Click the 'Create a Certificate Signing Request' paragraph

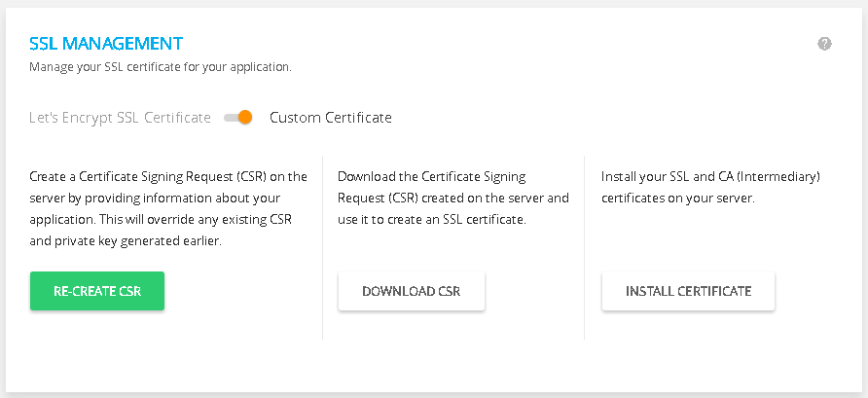(x=168, y=208)
